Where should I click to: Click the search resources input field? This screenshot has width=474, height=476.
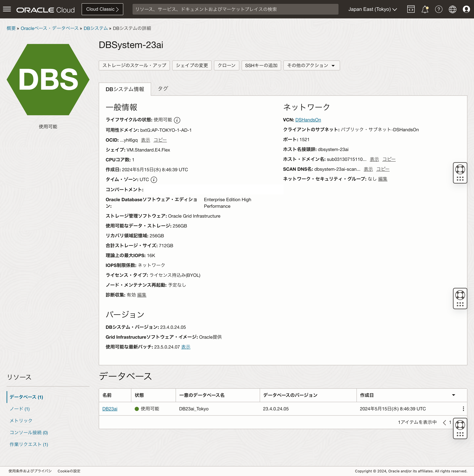[x=235, y=9]
